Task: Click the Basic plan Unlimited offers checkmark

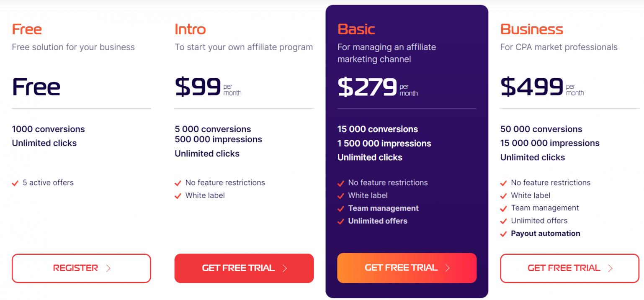Action: coord(341,221)
